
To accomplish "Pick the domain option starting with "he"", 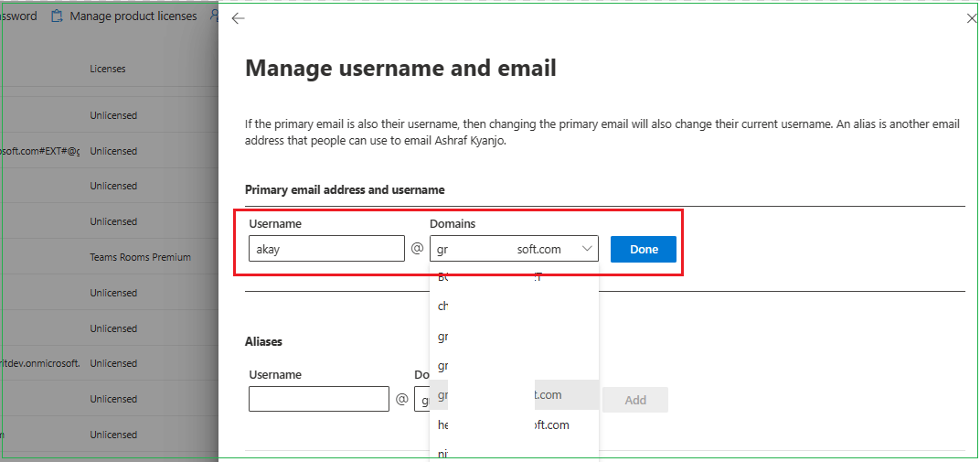I will click(x=514, y=425).
